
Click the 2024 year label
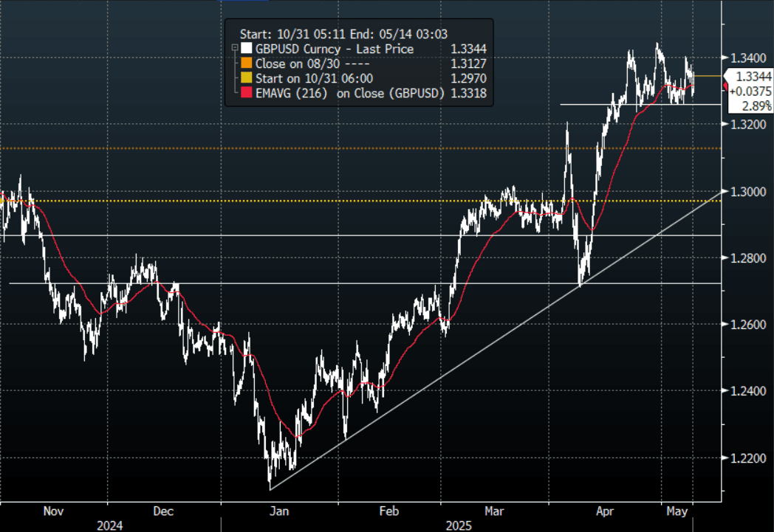pos(109,525)
